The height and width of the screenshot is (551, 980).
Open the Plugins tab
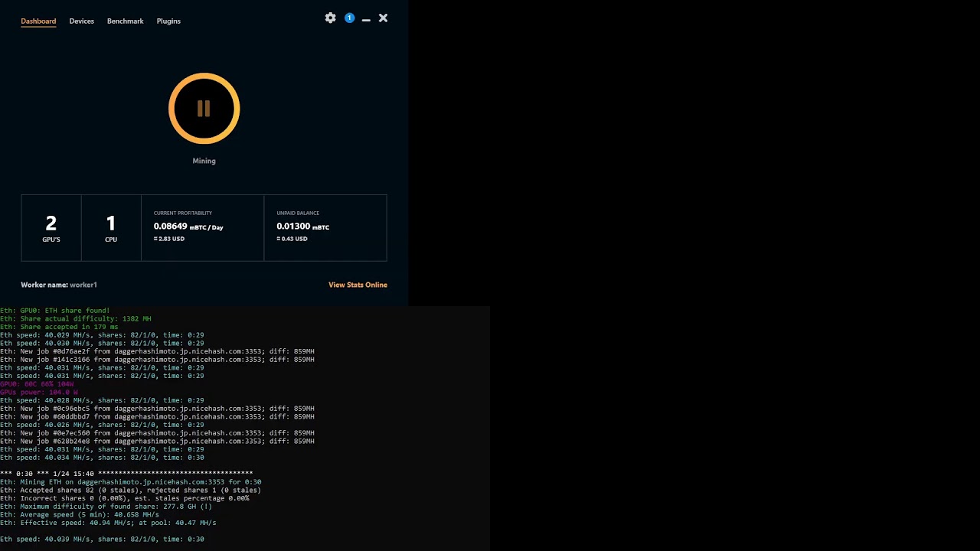168,21
